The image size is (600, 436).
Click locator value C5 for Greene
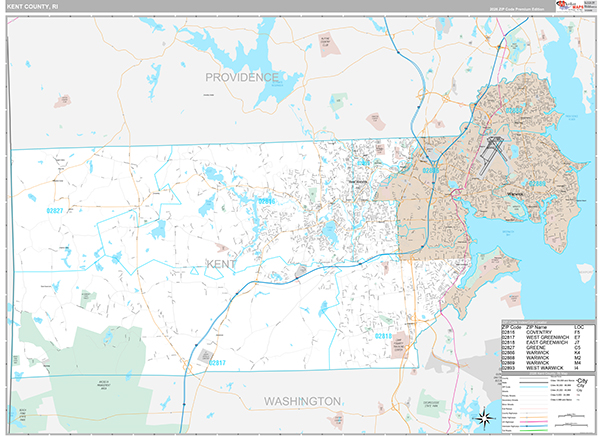577,348
